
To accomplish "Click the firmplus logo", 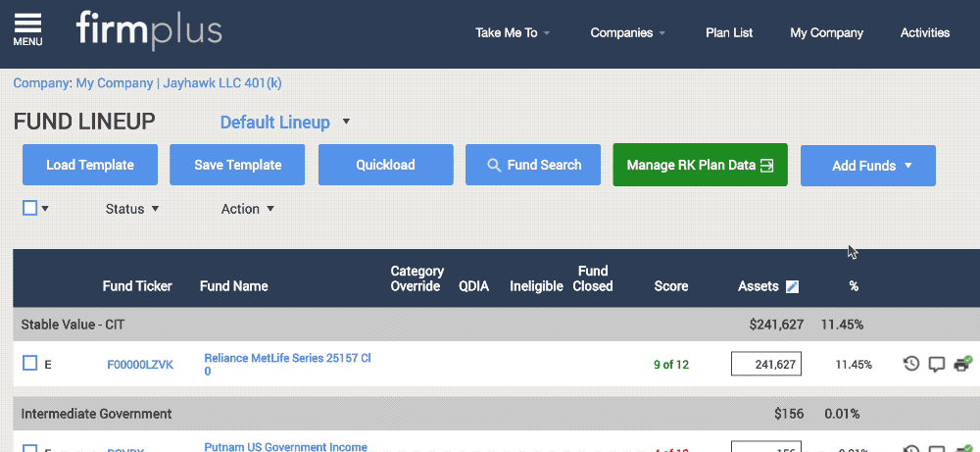I will (x=149, y=32).
